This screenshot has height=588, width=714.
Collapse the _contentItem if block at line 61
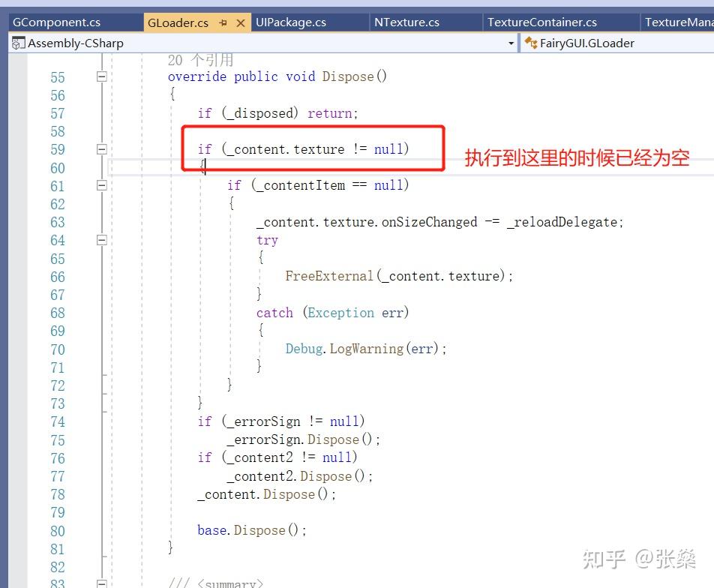(x=102, y=185)
